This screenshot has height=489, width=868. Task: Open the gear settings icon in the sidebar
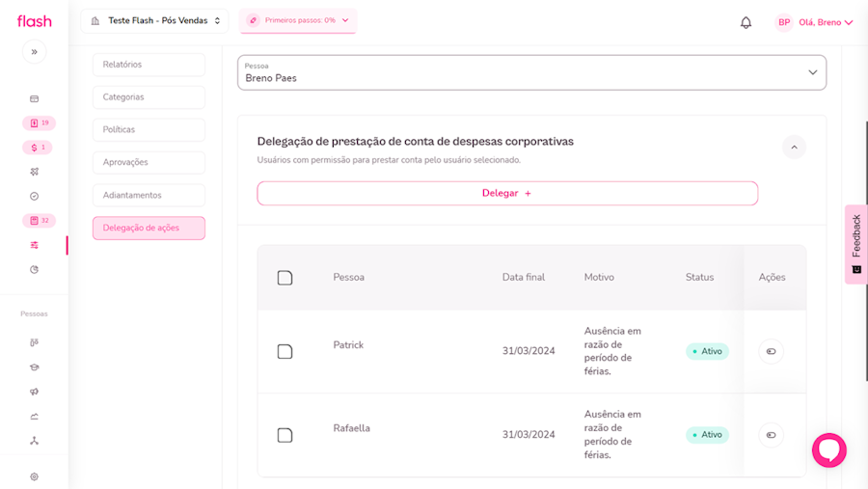coord(35,476)
